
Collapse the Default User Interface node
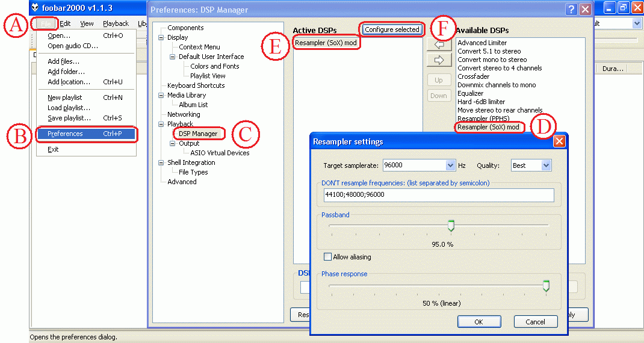tap(173, 57)
